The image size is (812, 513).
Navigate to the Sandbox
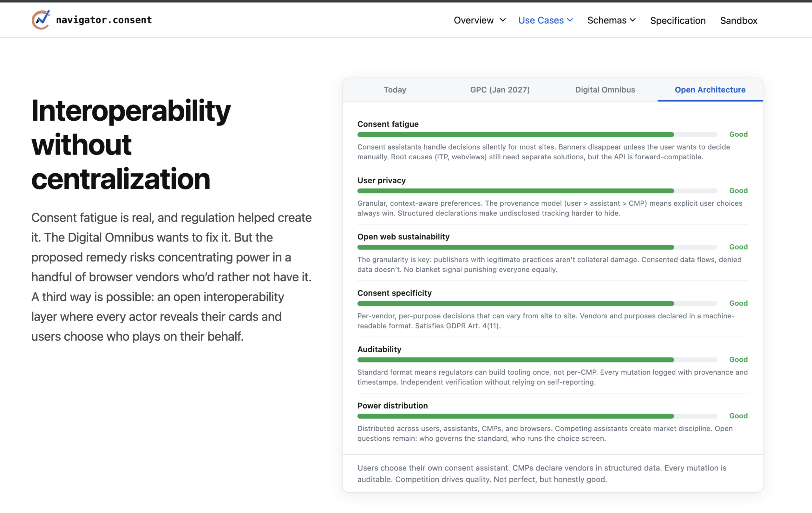[738, 20]
